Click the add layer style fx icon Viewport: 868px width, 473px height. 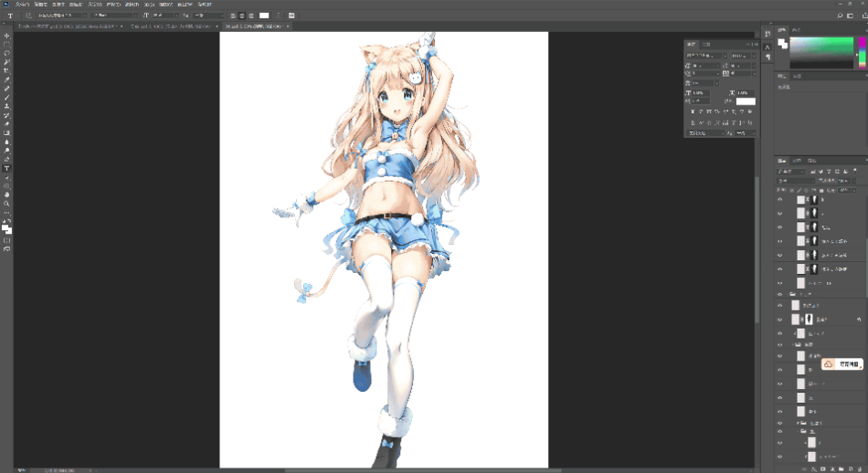tap(814, 468)
